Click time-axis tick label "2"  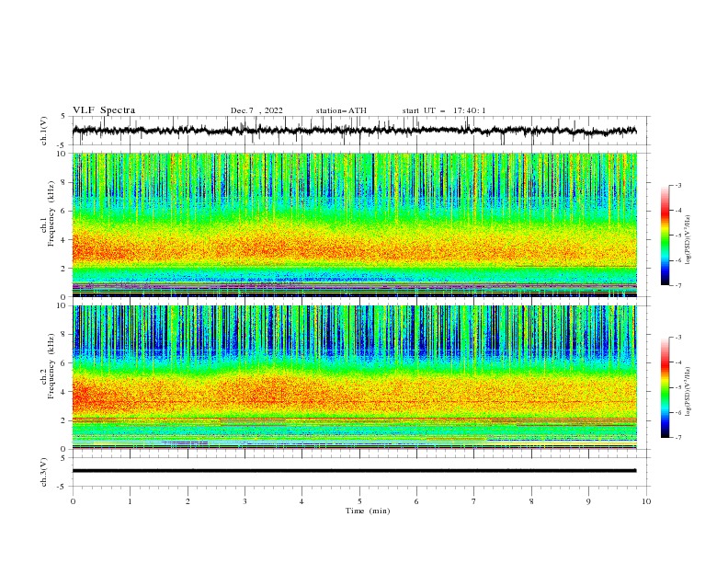(x=188, y=501)
